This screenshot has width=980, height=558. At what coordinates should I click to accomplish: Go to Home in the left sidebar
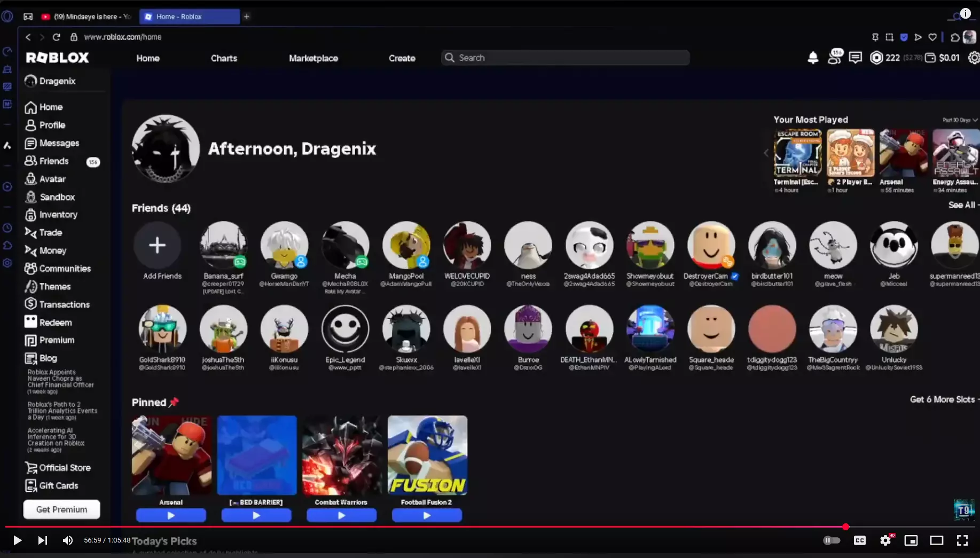pos(44,107)
